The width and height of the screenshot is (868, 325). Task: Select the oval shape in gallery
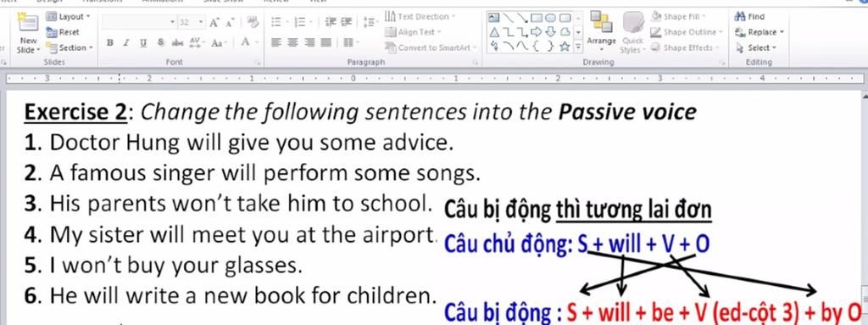(550, 18)
